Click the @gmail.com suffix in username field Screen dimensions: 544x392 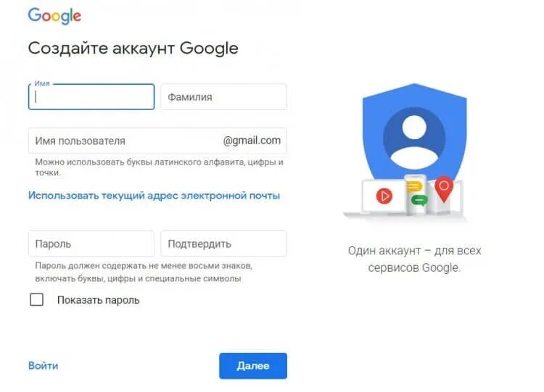pos(252,141)
